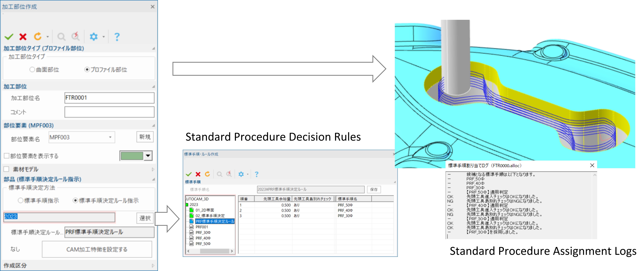Screen dimensions: 644x271
Task: Click the blue gear settings icon in 加工部位作成
Action: [94, 37]
